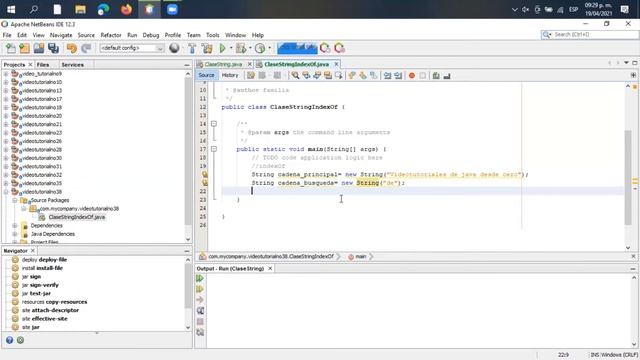Expand videotutorialno35 project node
Image resolution: width=640 pixels, height=360 pixels.
6,183
